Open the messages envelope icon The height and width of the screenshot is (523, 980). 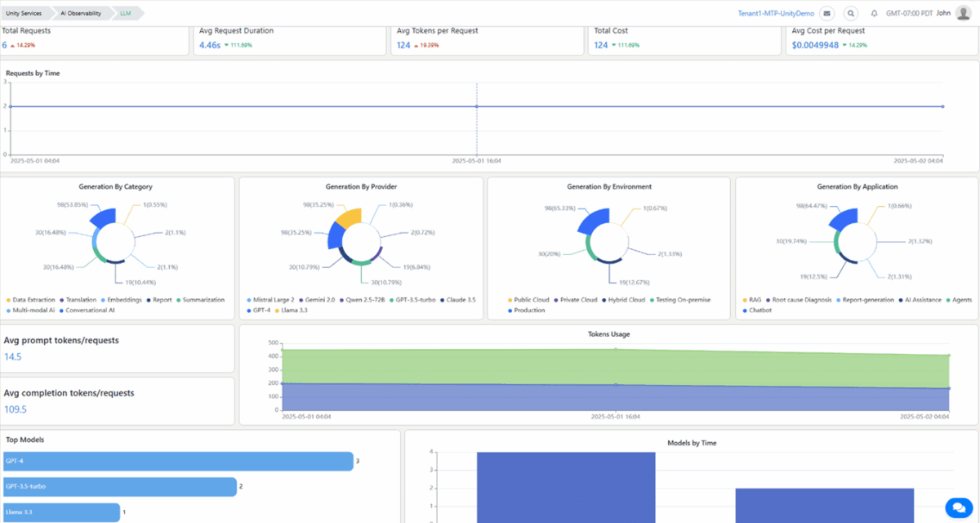(826, 13)
